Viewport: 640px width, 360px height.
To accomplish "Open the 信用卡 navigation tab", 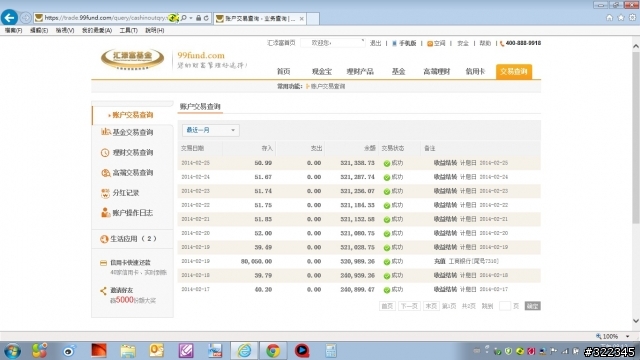I will 475,71.
